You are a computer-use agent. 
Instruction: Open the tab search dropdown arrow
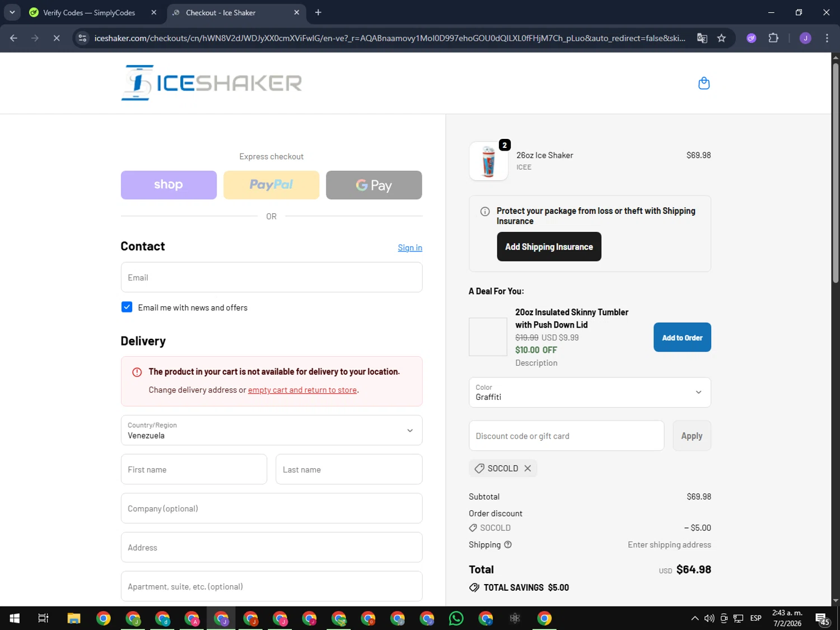[x=12, y=12]
